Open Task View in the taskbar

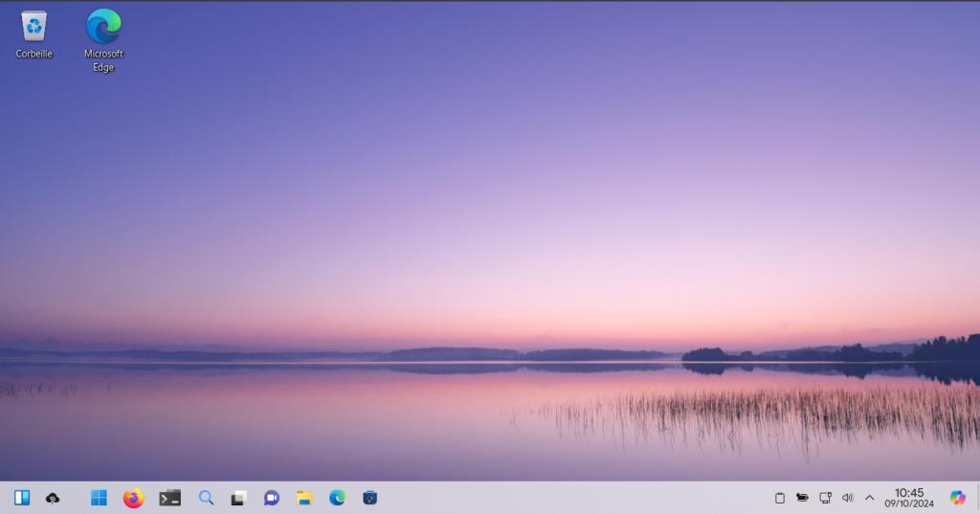pos(238,499)
